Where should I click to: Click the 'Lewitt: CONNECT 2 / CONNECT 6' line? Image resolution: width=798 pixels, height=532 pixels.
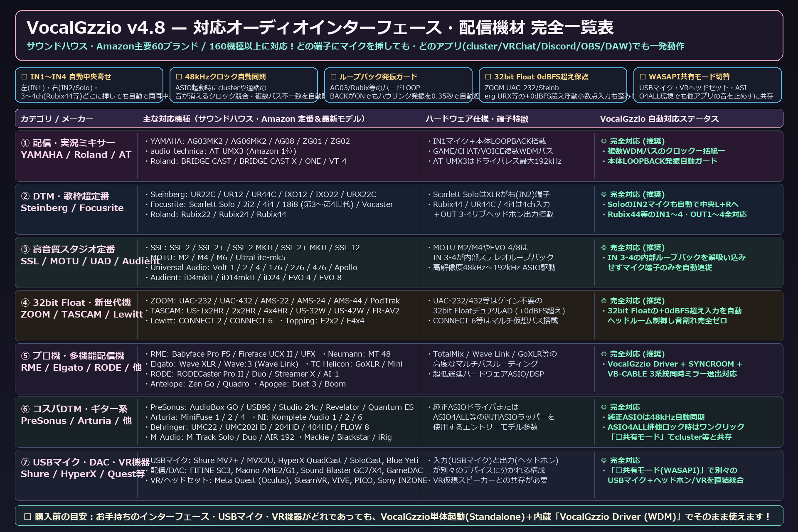point(209,321)
